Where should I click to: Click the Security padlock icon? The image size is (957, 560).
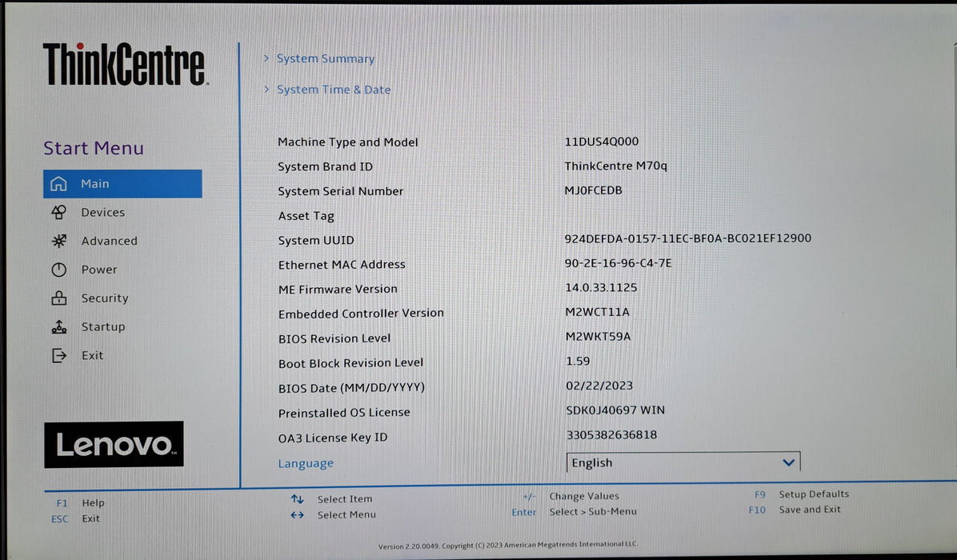click(x=58, y=298)
